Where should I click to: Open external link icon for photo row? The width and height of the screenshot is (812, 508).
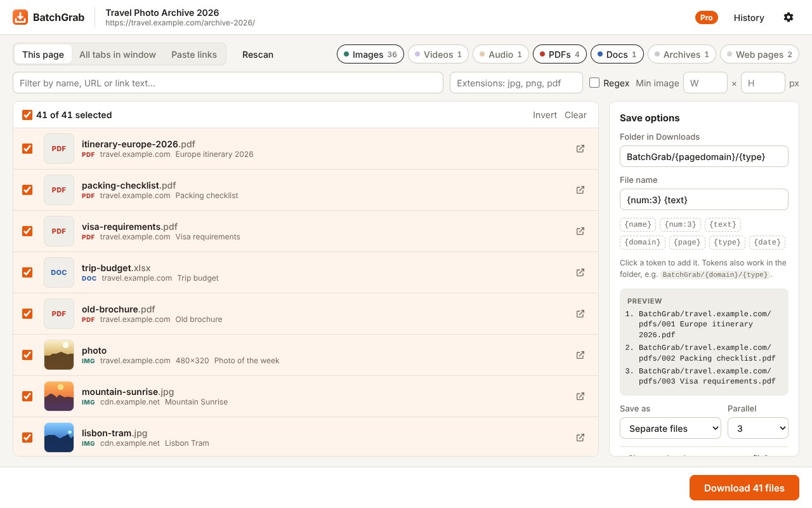tap(580, 355)
